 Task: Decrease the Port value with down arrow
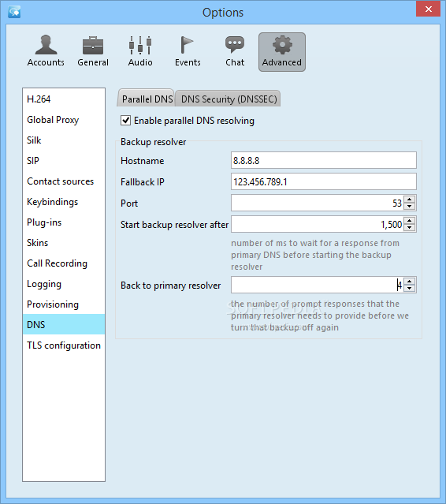coord(410,207)
